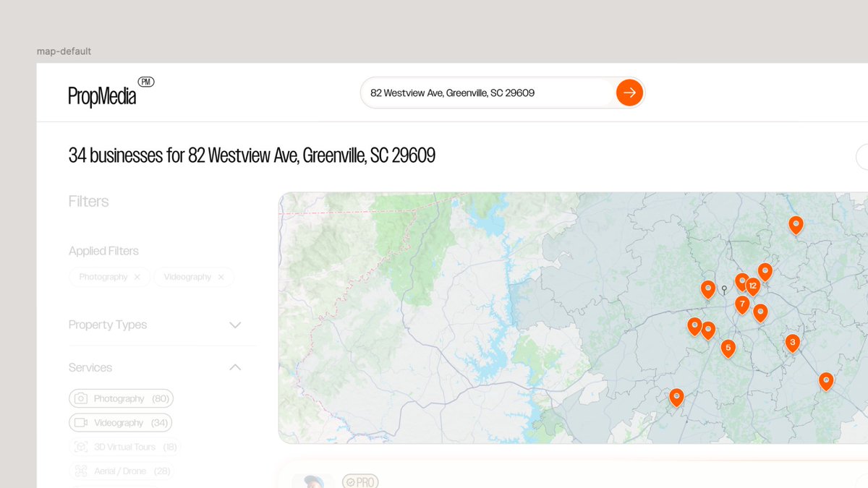Select the orange pin just left of the small gray location marker
868x488 pixels.
coord(708,290)
